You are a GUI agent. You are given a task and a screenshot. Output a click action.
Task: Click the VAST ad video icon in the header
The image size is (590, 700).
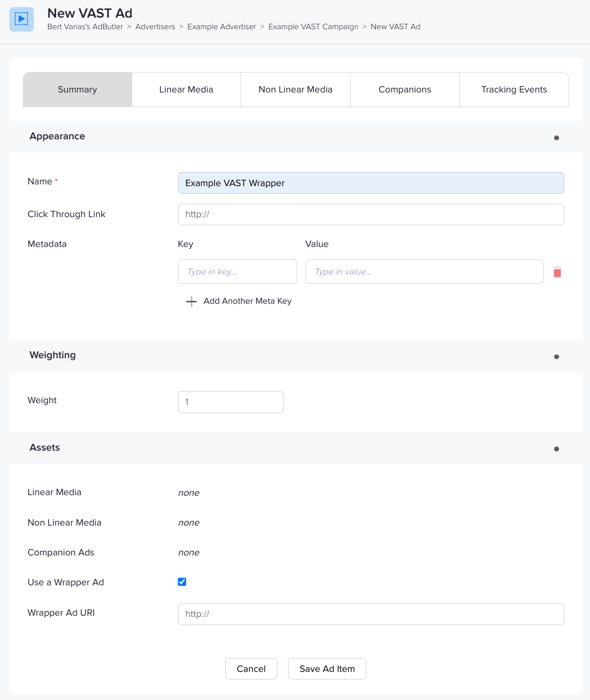click(x=22, y=19)
